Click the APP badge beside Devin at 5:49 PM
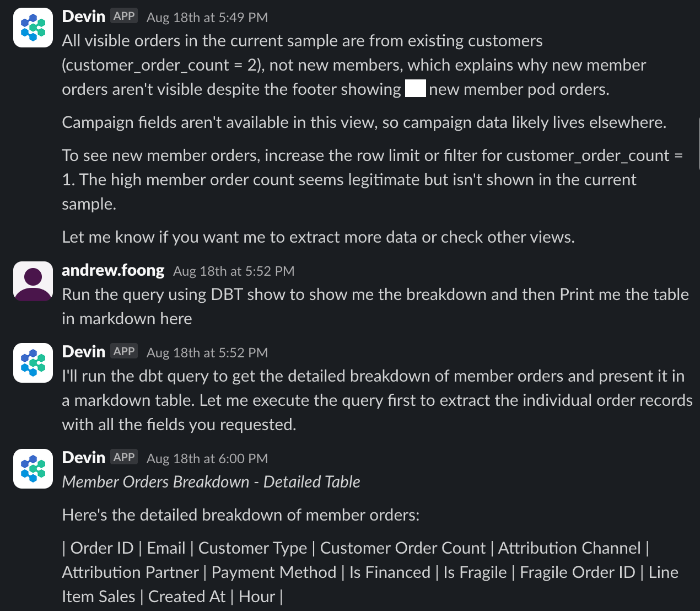Image resolution: width=700 pixels, height=611 pixels. point(124,16)
